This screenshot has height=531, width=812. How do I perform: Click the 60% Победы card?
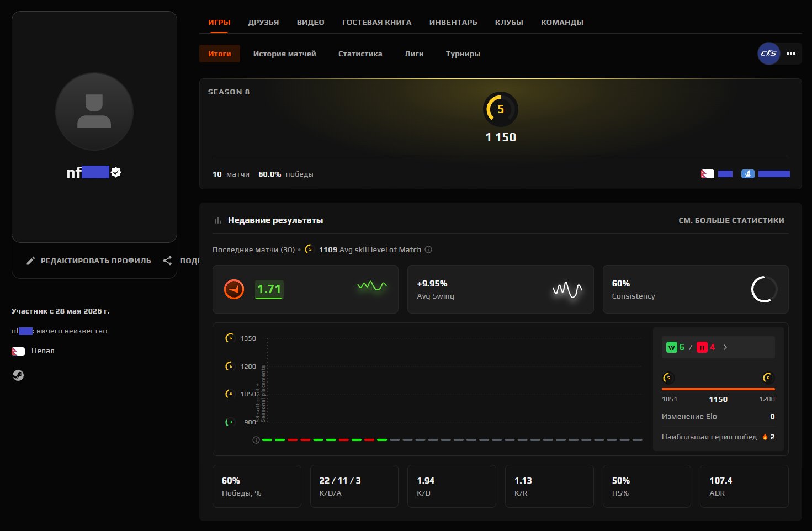click(x=257, y=486)
